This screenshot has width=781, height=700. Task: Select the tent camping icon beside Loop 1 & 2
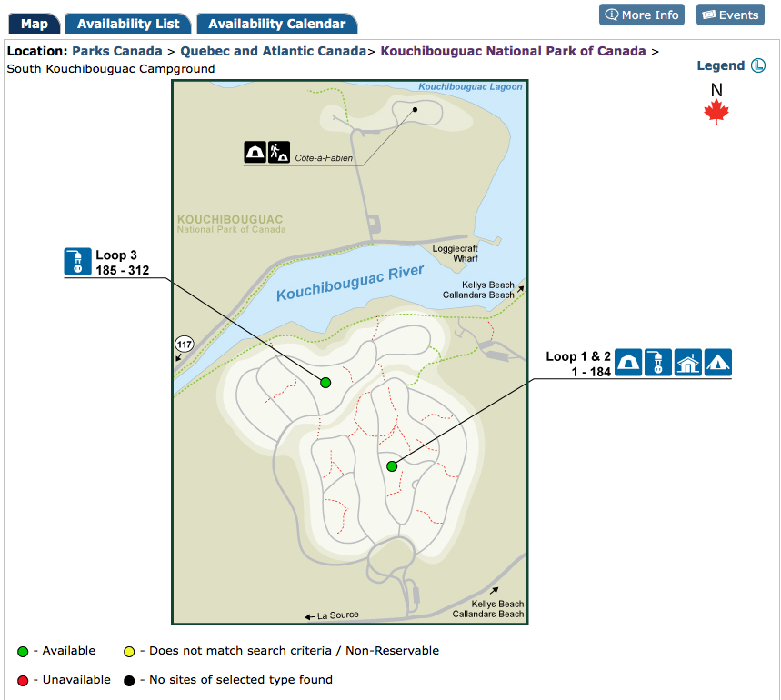(628, 362)
